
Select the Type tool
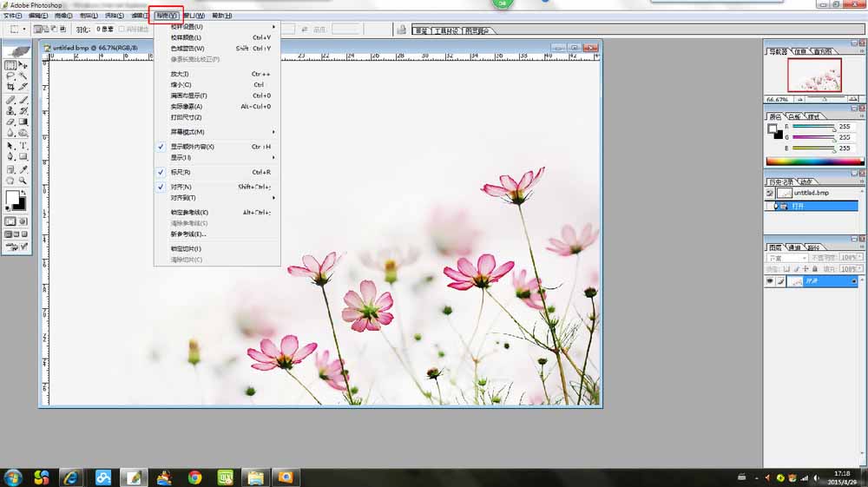click(23, 146)
